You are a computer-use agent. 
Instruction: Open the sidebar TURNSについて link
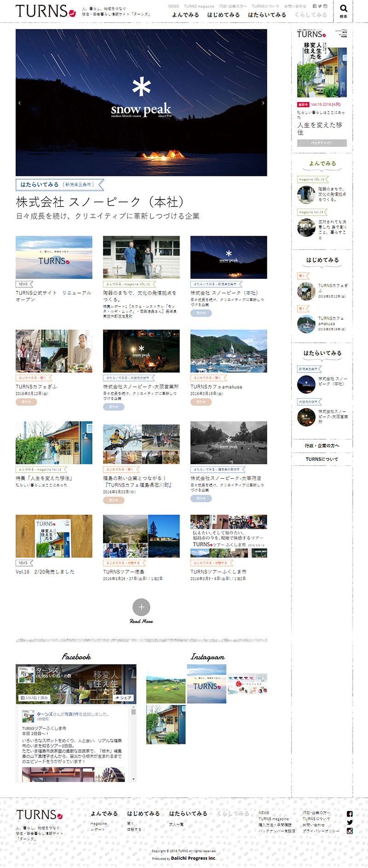coord(322,459)
